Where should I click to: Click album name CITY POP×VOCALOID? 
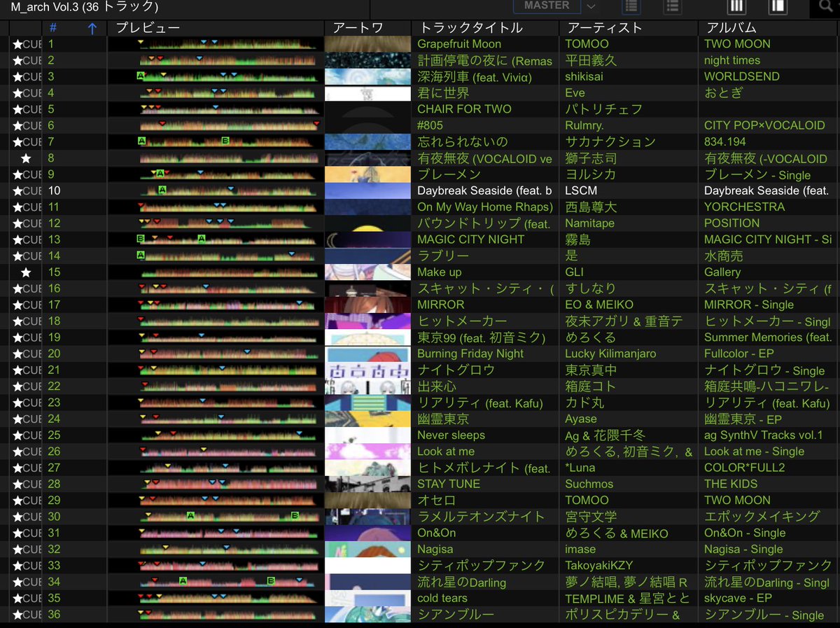click(764, 125)
